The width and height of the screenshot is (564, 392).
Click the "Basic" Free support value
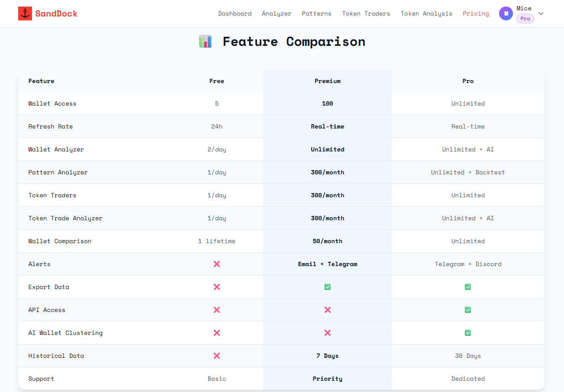(x=217, y=379)
